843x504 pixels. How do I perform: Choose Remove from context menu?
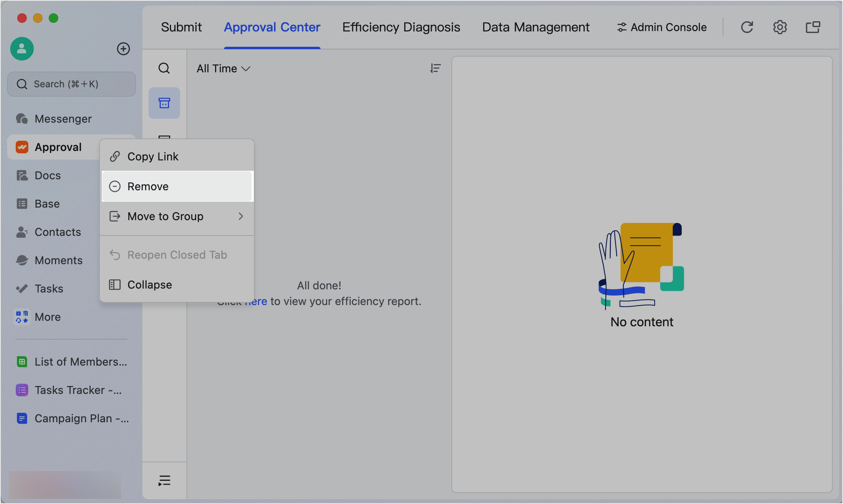click(x=177, y=186)
